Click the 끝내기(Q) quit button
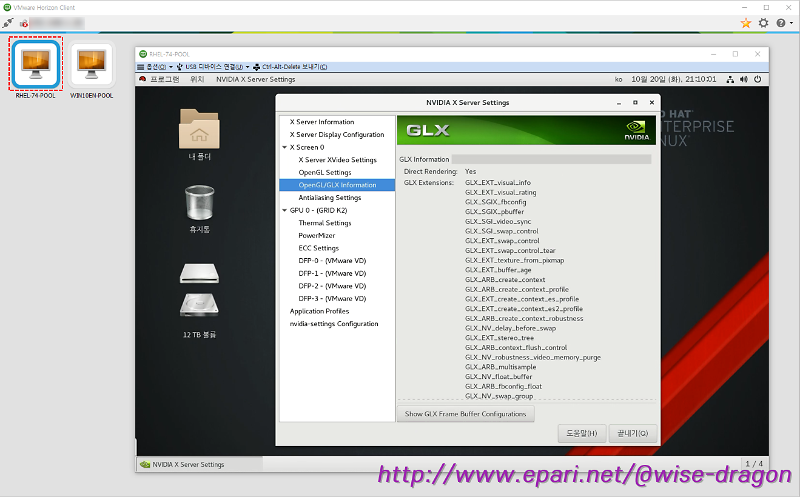 click(633, 433)
